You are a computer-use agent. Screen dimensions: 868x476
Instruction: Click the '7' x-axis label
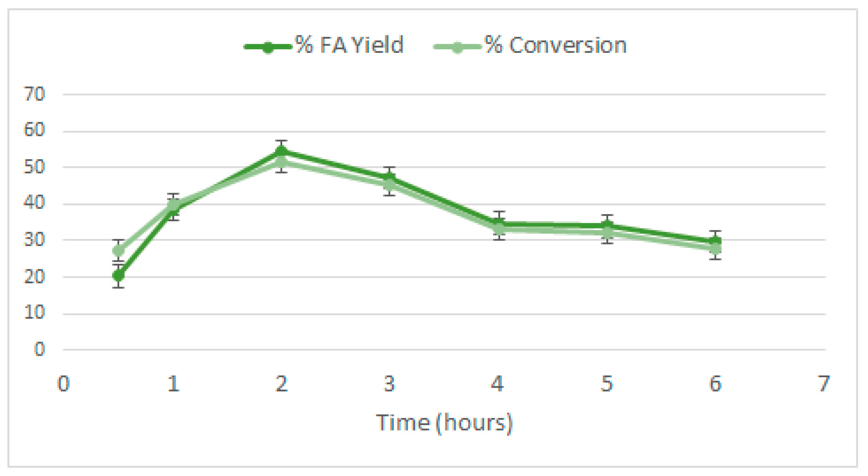tap(824, 384)
